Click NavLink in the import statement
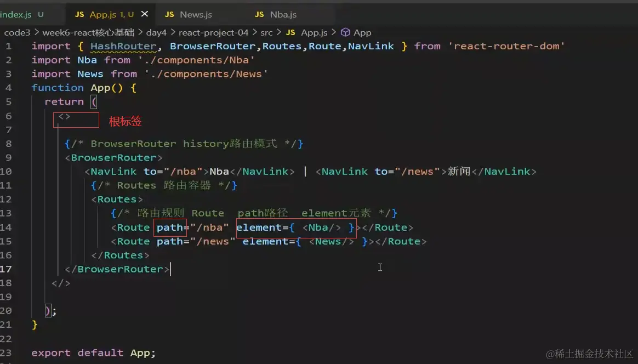638x364 pixels. tap(371, 46)
